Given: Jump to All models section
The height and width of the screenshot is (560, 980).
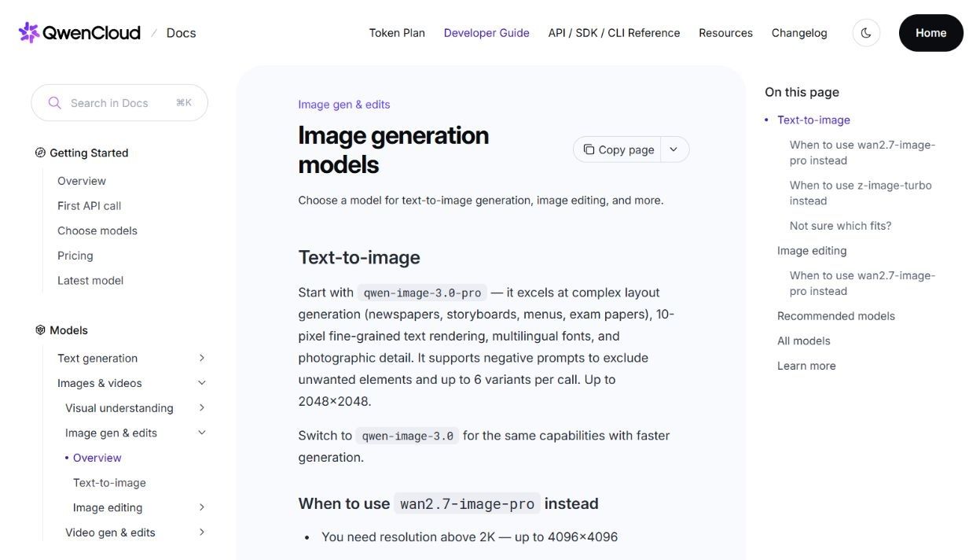Looking at the screenshot, I should click(x=804, y=341).
